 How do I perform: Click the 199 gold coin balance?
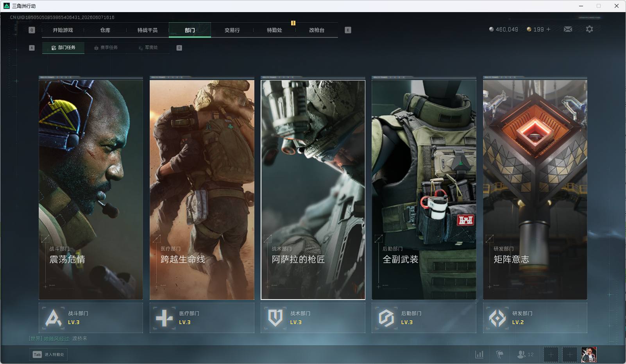(x=535, y=29)
